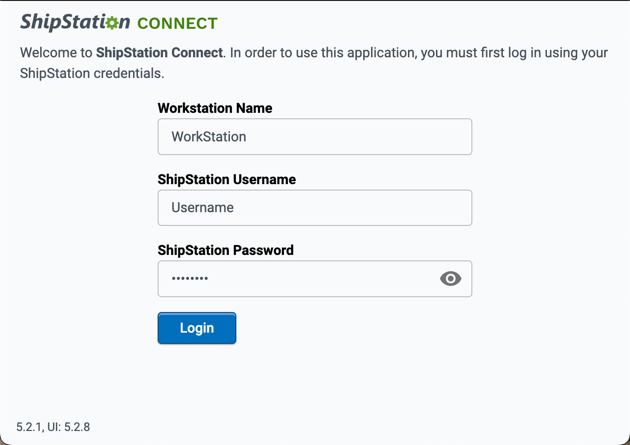Click the ShipStation Password label
Viewport: 630px width, 445px height.
(x=226, y=250)
